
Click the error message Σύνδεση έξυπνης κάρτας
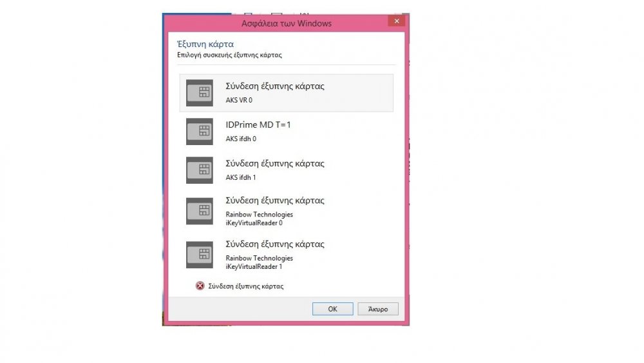pos(245,286)
